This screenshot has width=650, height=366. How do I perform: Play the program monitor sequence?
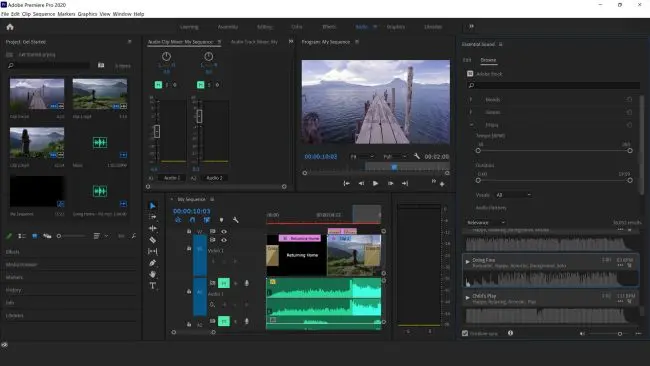[375, 183]
